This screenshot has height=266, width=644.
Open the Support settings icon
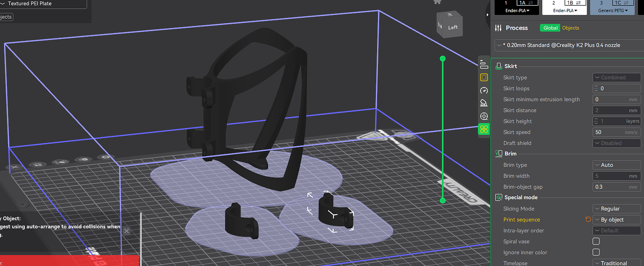tap(484, 103)
